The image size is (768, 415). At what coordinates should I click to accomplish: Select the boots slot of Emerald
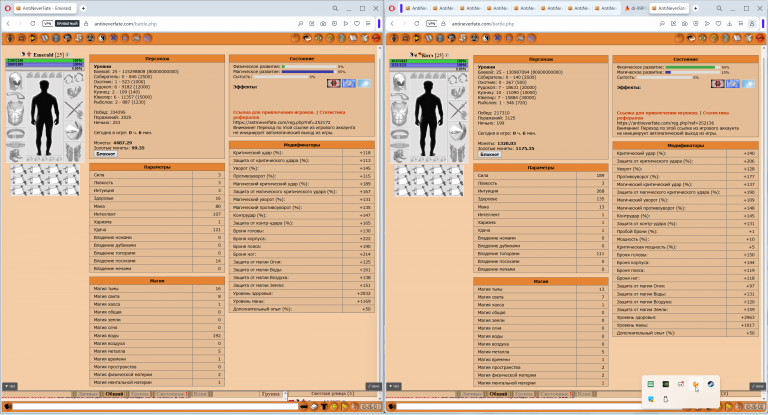coord(15,154)
